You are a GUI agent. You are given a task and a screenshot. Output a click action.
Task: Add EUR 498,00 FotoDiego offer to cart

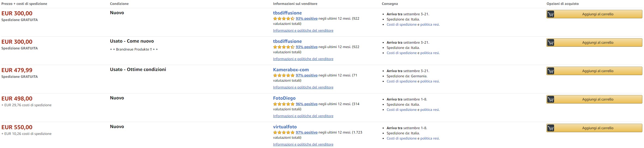pyautogui.click(x=597, y=99)
